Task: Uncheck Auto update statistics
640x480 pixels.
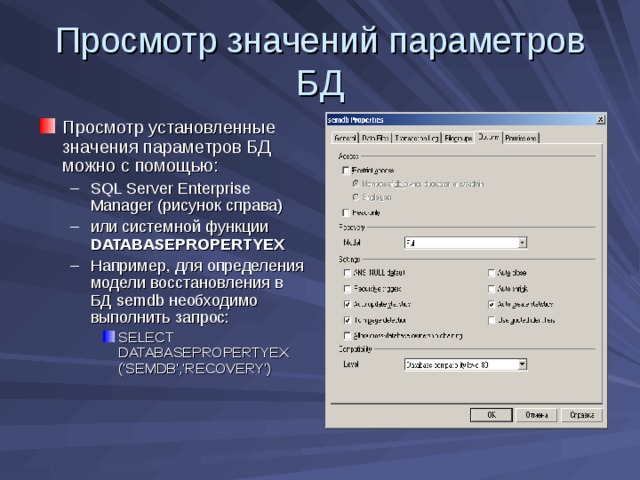Action: [x=347, y=304]
